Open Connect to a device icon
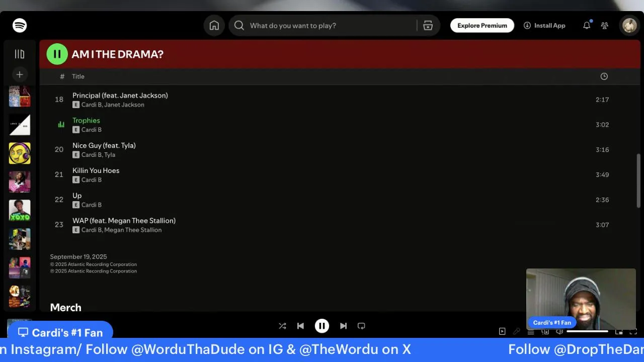The width and height of the screenshot is (644, 362). [545, 332]
